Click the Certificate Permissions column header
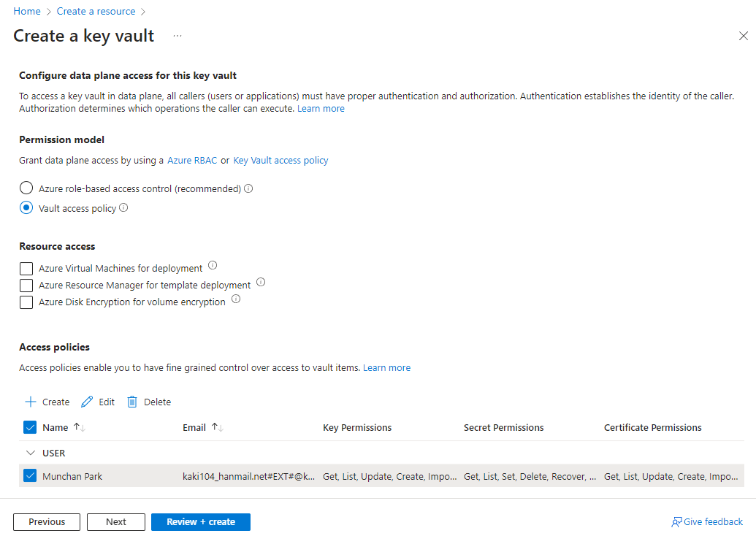 pos(653,427)
